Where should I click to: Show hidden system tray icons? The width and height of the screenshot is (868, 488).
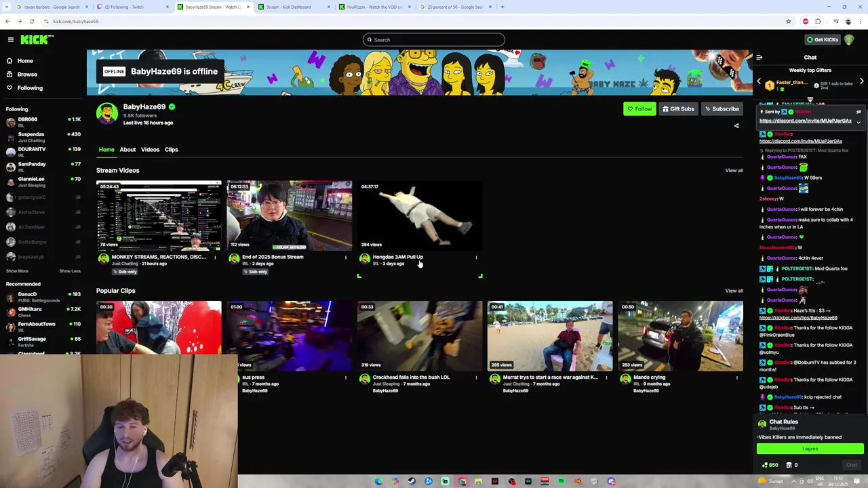794,481
